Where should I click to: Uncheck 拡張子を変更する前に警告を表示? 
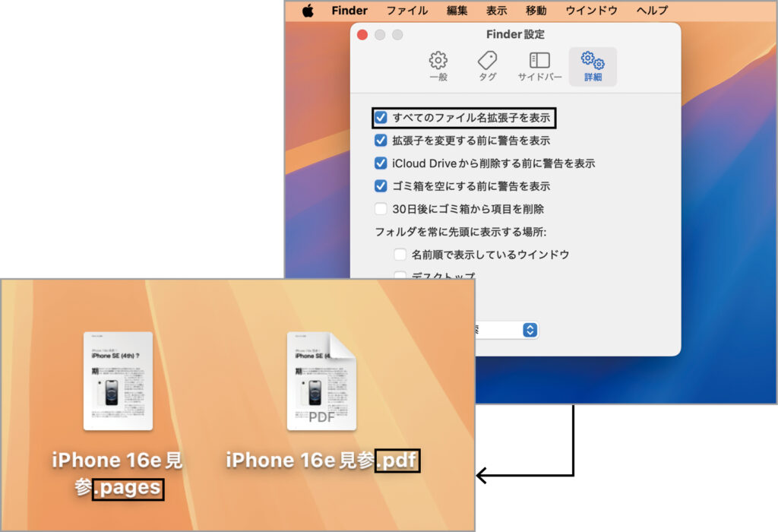tap(381, 141)
